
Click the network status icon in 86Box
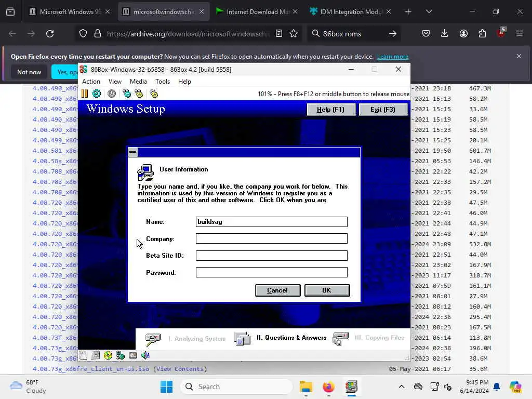pos(121,355)
